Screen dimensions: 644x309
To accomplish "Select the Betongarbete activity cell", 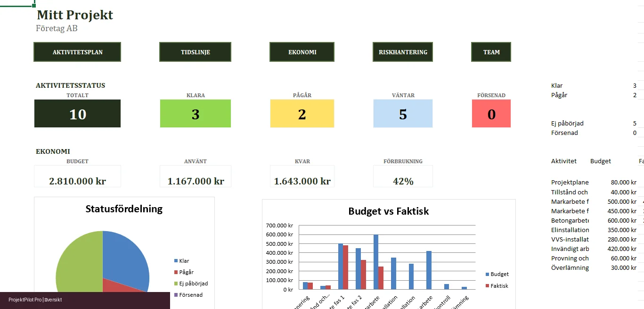I will coord(570,220).
